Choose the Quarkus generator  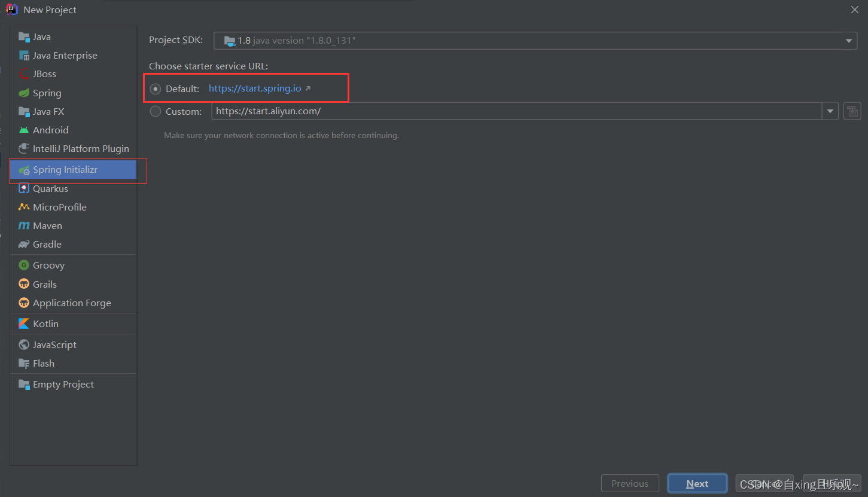(50, 188)
